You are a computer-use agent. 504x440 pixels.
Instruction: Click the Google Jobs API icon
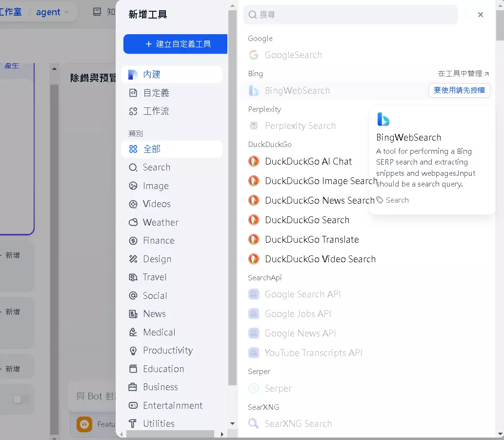pyautogui.click(x=254, y=314)
